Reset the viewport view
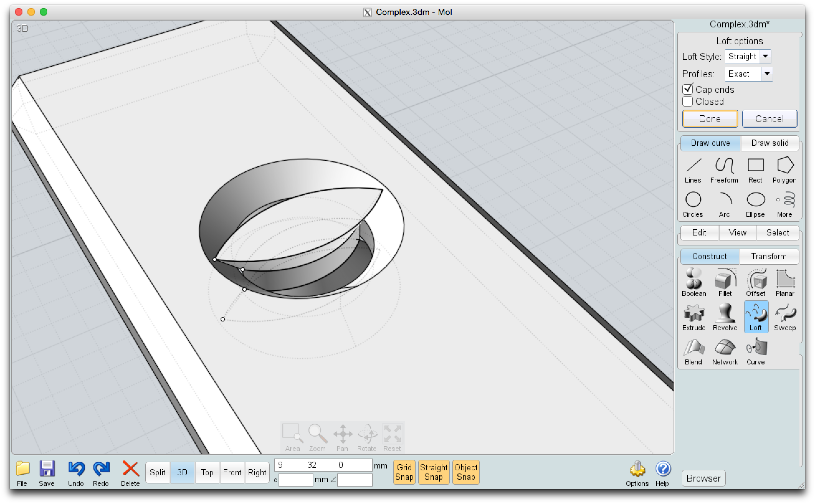Viewport: 815px width, 504px height. (x=392, y=438)
